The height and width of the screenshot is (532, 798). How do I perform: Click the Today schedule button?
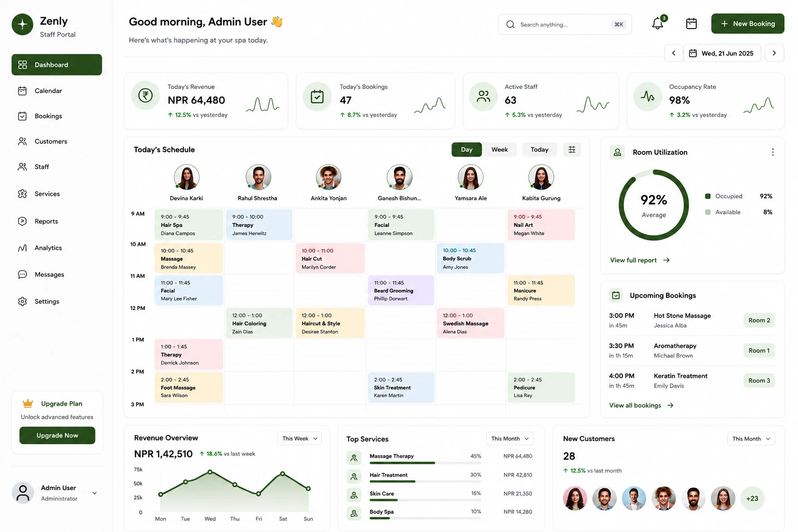539,150
